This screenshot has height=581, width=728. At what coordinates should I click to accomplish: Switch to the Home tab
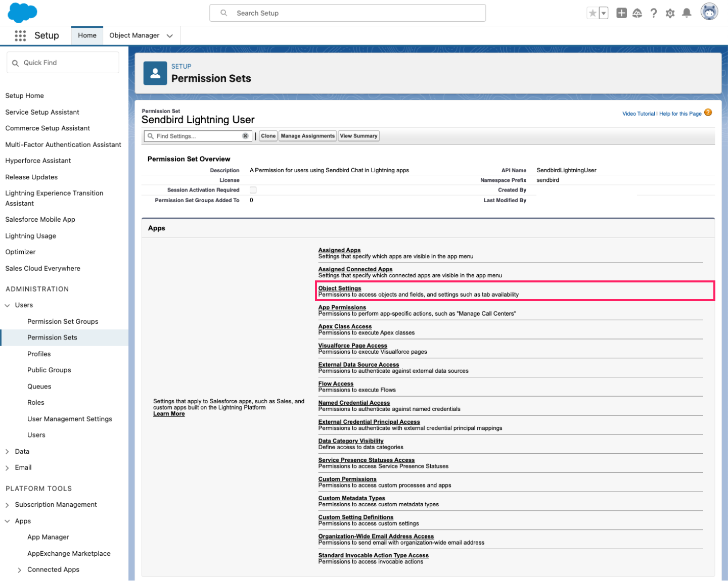(87, 35)
